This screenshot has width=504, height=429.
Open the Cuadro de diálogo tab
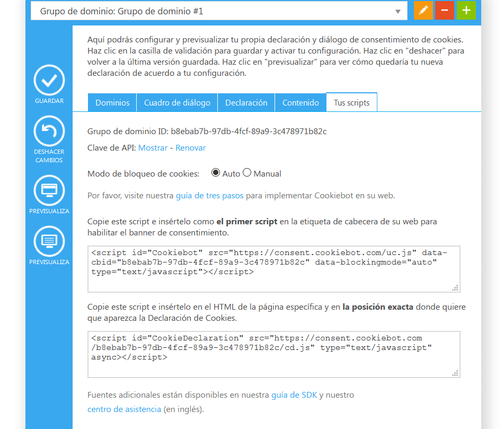tap(177, 102)
